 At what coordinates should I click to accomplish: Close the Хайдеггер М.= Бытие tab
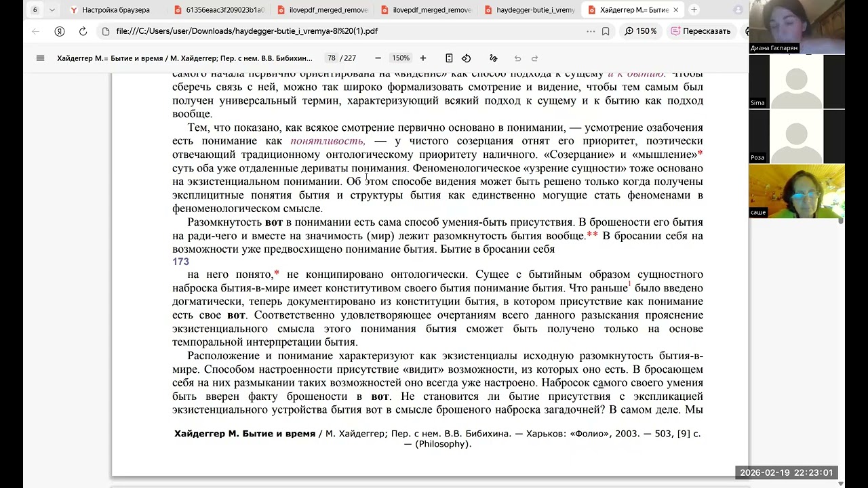click(x=675, y=10)
